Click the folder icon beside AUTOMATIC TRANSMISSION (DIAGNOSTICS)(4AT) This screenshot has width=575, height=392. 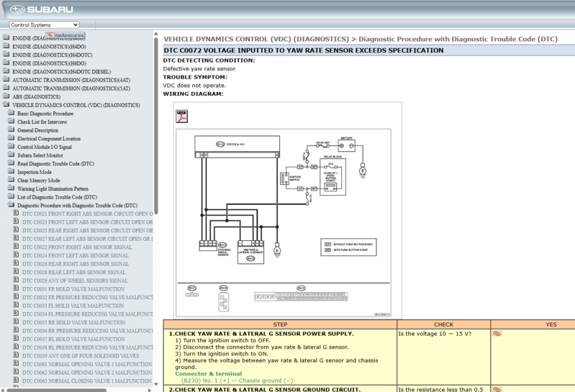(x=6, y=80)
